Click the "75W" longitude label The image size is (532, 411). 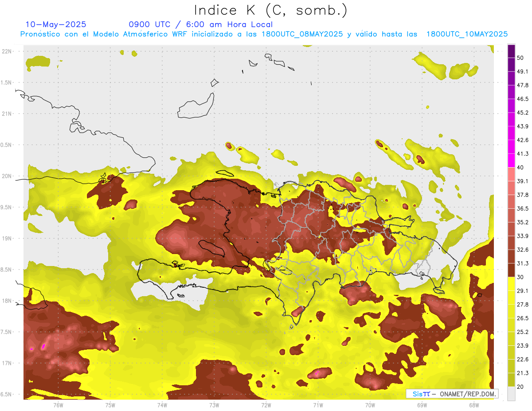pos(110,404)
